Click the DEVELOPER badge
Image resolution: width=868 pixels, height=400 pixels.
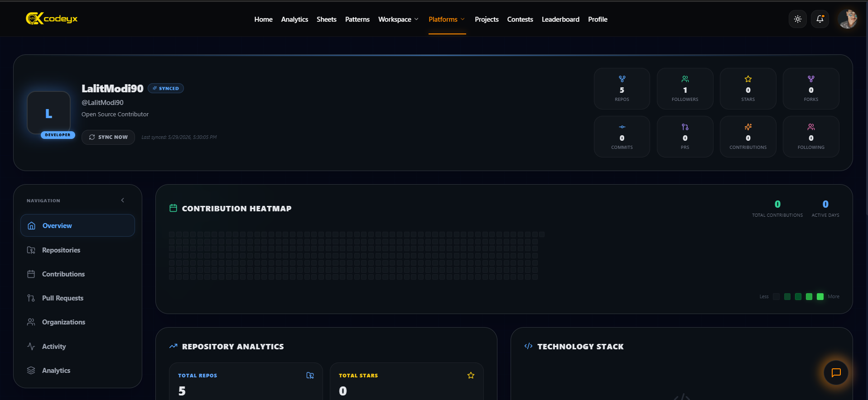pyautogui.click(x=58, y=135)
